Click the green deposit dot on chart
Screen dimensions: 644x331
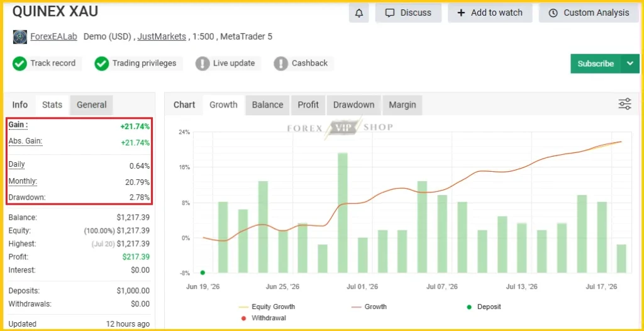[x=203, y=272]
